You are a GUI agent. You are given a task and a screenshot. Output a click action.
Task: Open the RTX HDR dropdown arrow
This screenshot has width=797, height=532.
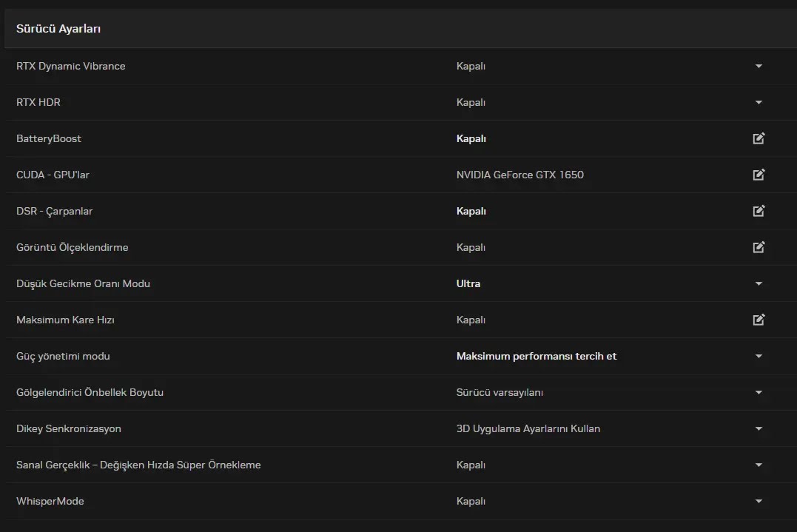[759, 102]
